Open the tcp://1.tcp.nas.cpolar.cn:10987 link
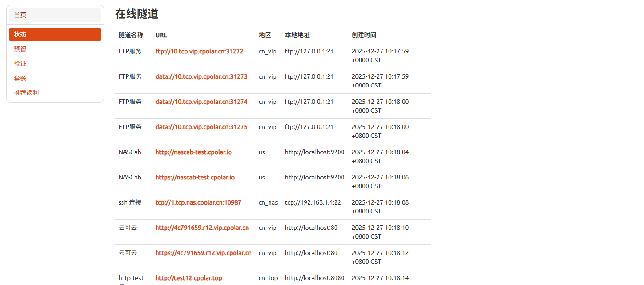The image size is (644, 285). point(198,202)
